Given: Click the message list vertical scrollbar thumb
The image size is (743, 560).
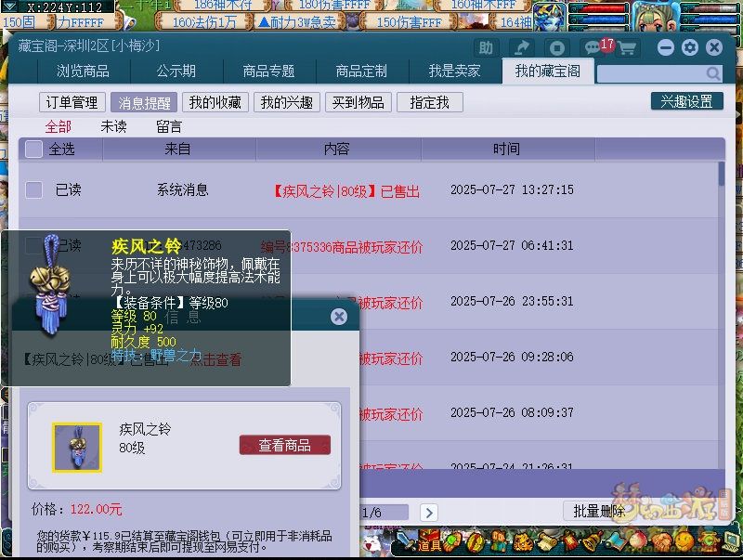Looking at the screenshot, I should [x=722, y=174].
